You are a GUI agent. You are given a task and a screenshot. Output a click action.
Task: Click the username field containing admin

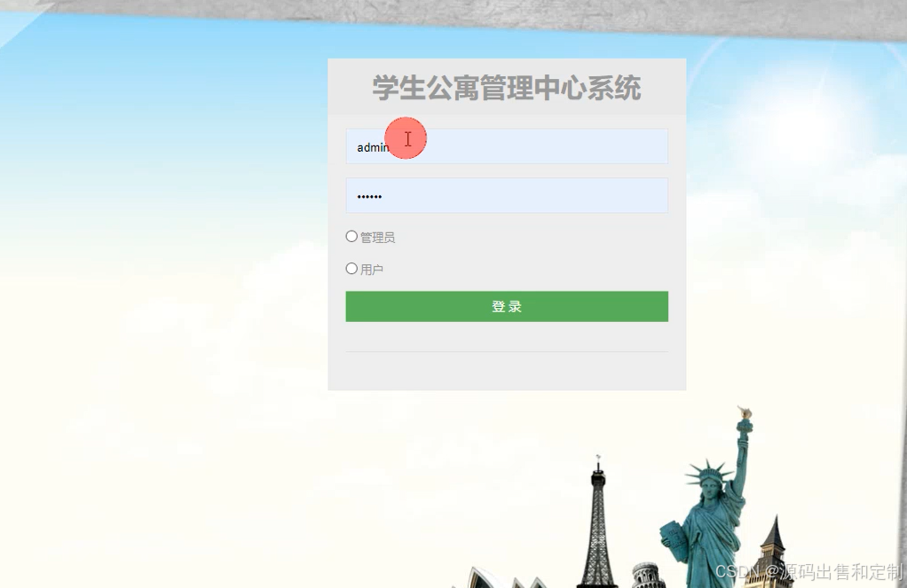pyautogui.click(x=507, y=146)
